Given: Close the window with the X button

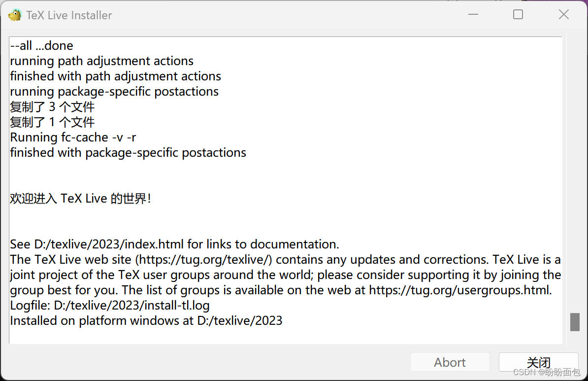Looking at the screenshot, I should point(563,15).
